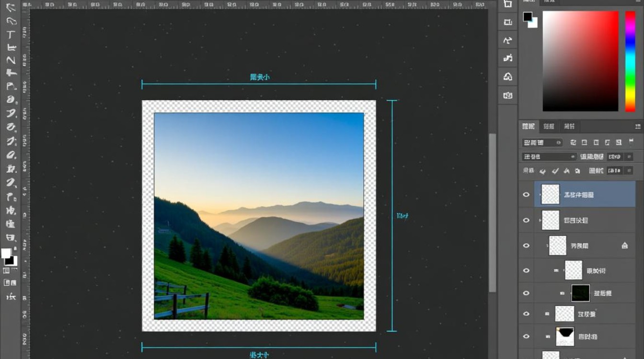Hide the layer with the dark green-black thumbnail
The image size is (644, 359).
526,293
